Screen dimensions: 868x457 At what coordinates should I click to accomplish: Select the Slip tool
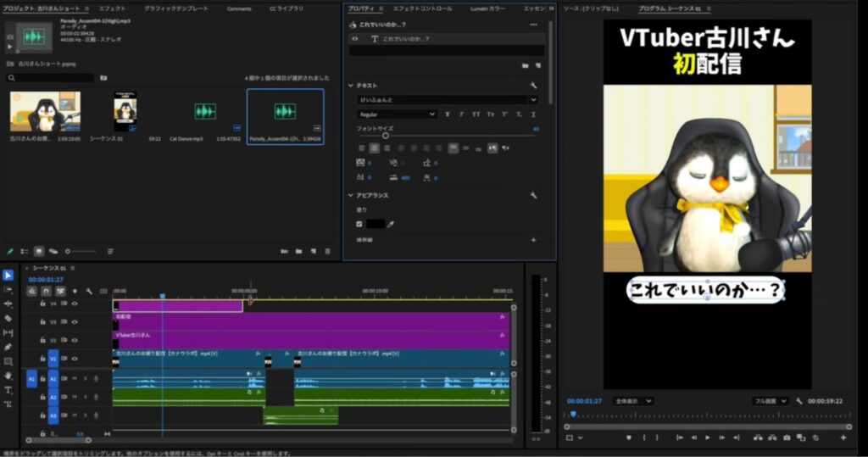tap(8, 333)
